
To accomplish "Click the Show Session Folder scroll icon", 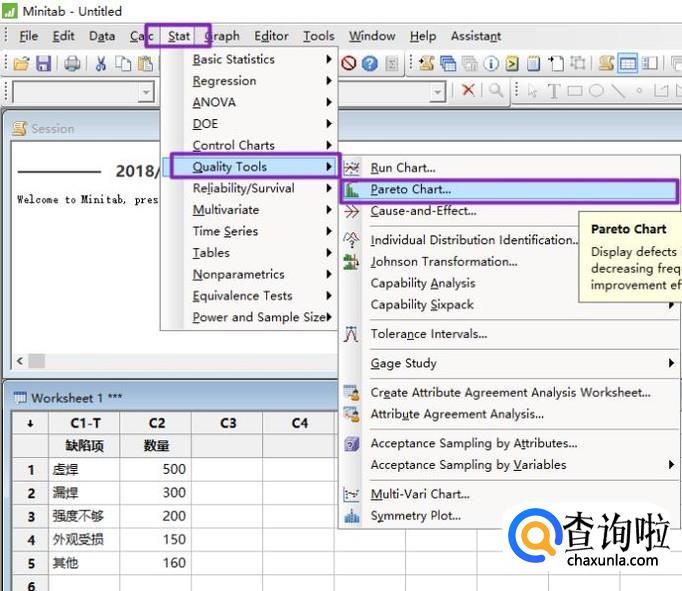I will [x=426, y=63].
